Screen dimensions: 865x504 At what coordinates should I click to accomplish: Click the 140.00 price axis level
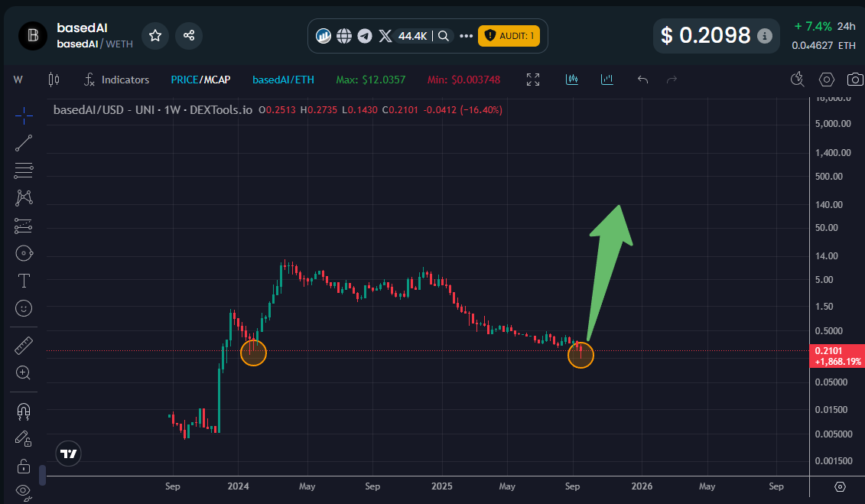[x=828, y=204]
